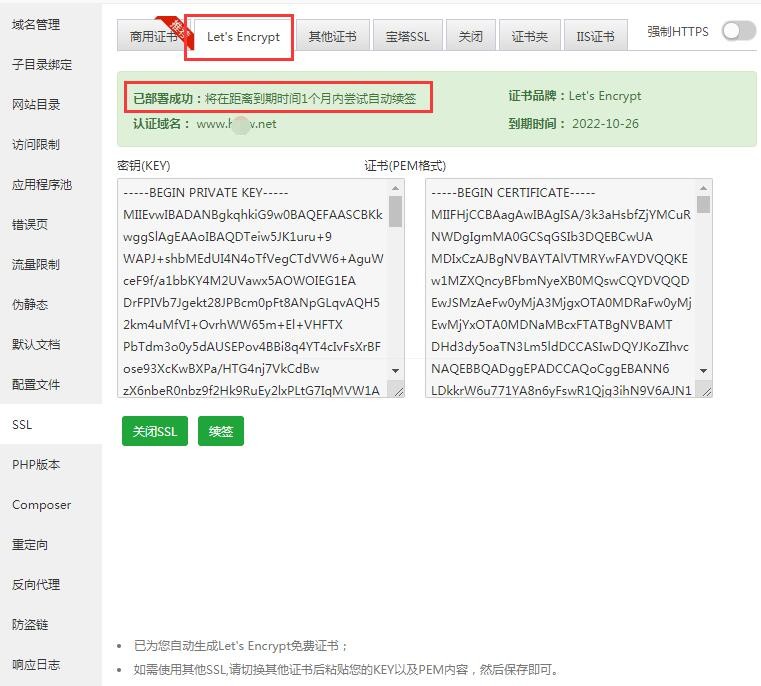Select 伪静态 from the left menu
761x686 pixels.
[x=30, y=304]
